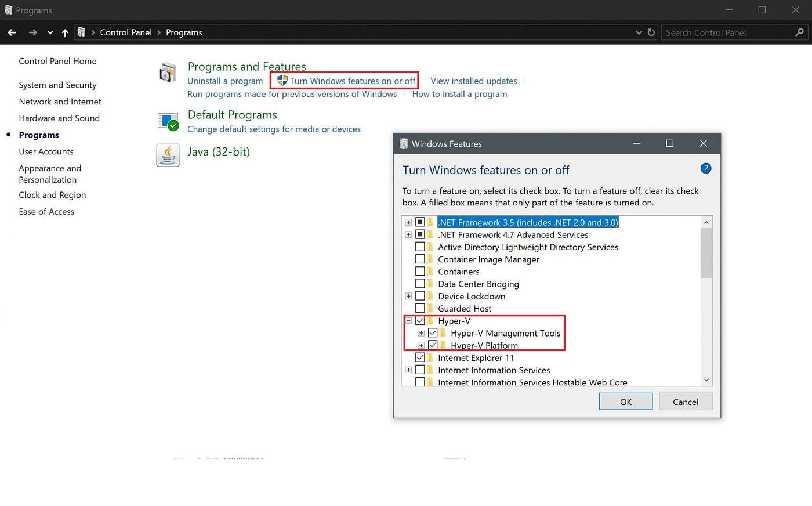This screenshot has width=812, height=506.
Task: Expand Internet Information Services node
Action: point(408,370)
